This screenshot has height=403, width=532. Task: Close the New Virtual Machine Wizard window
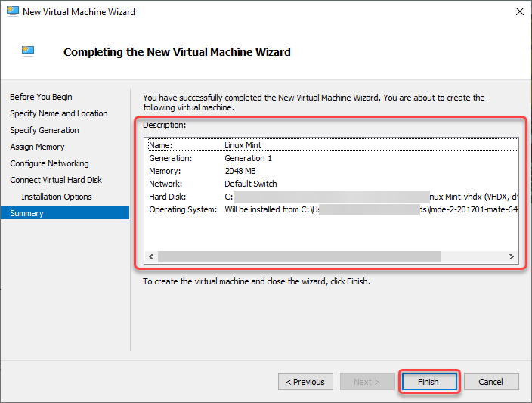(x=519, y=11)
